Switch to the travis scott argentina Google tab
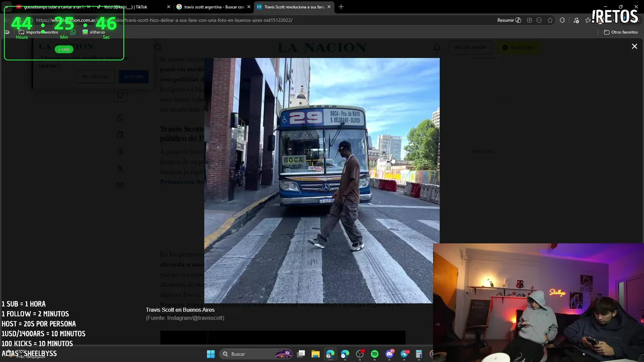644x362 pixels. (x=213, y=7)
